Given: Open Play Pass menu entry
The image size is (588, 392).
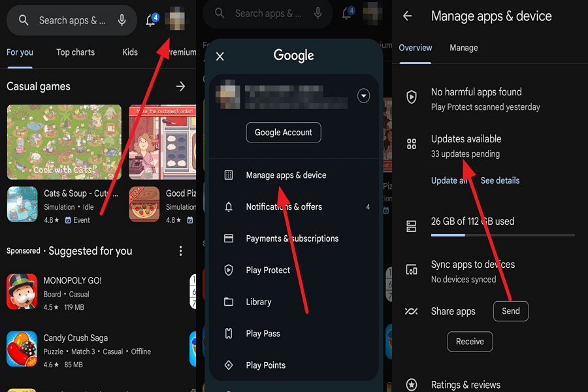Looking at the screenshot, I should [x=293, y=333].
